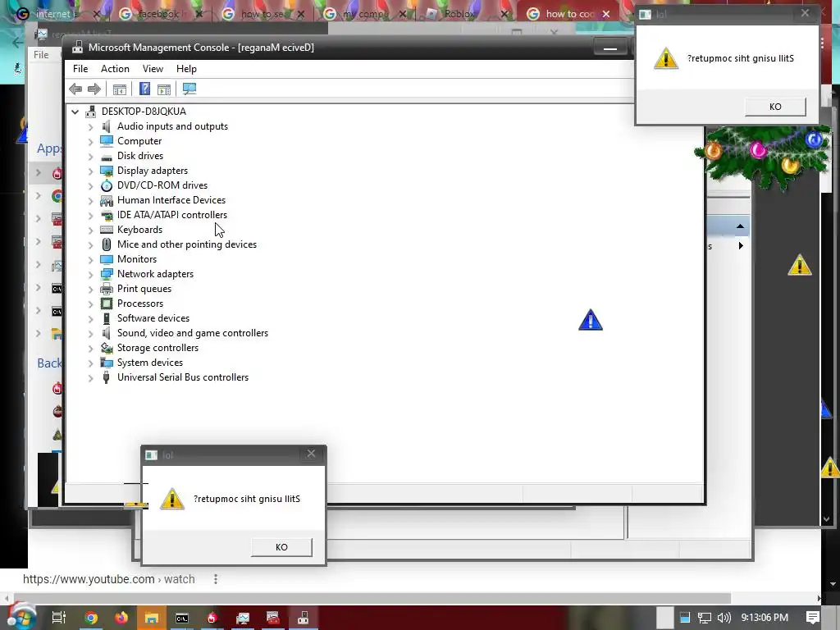The image size is (840, 630).
Task: Click the horizontal scrollbar at page bottom
Action: click(x=372, y=598)
